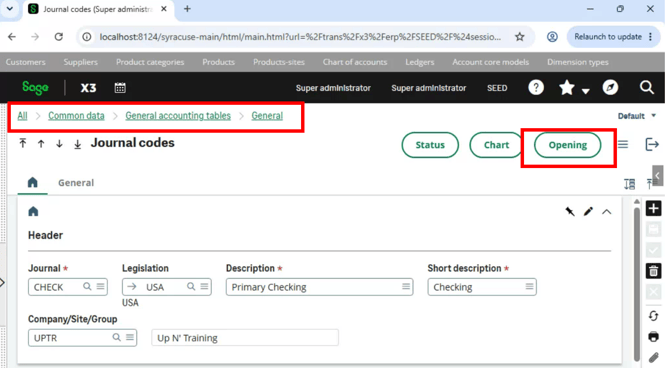
Task: Click the pin icon in Header section
Action: click(570, 212)
